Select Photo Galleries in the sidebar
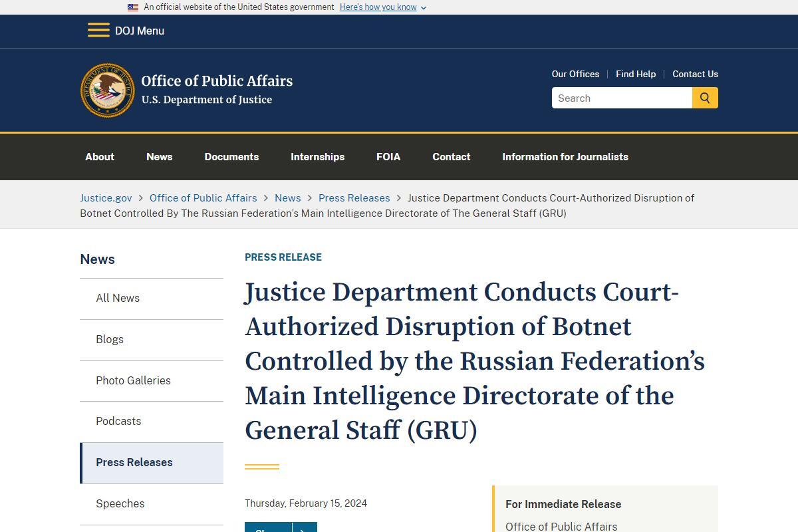Viewport: 798px width, 532px height. (x=152, y=381)
